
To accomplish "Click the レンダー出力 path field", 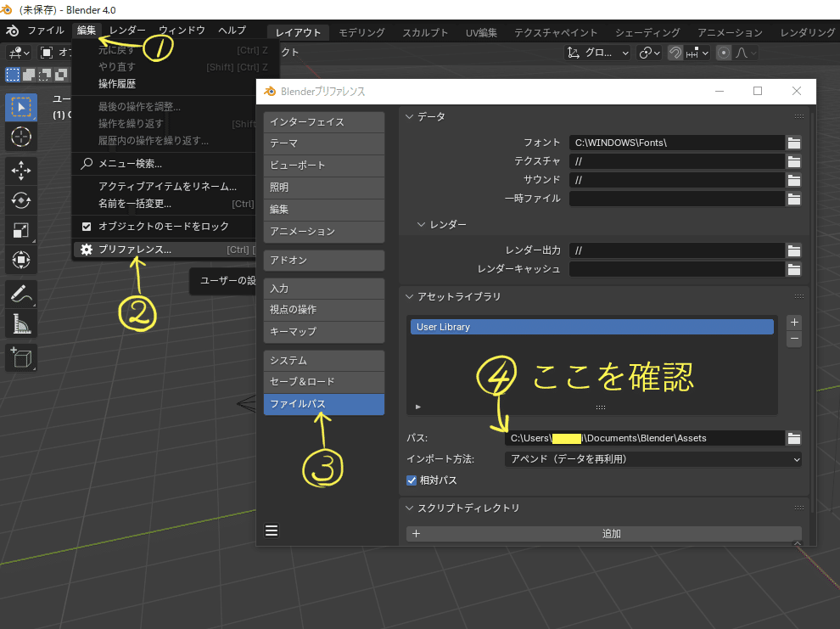I will [x=676, y=250].
